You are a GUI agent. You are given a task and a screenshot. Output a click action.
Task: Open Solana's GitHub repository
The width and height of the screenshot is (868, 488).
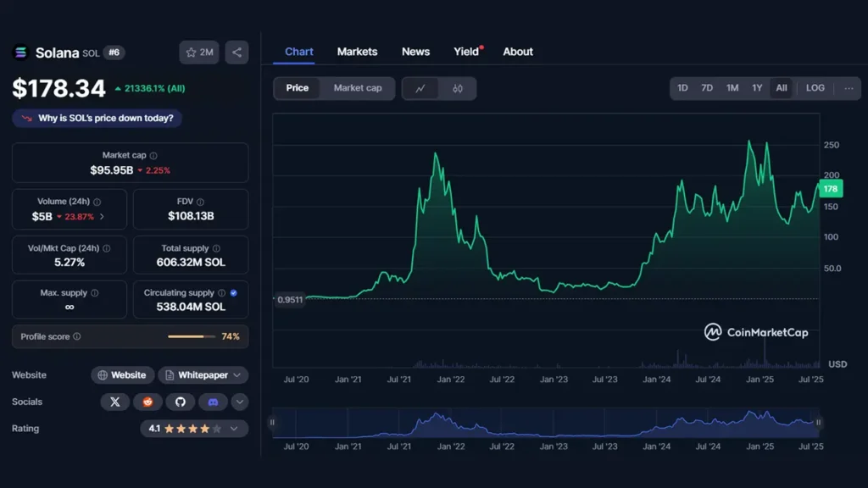(181, 402)
